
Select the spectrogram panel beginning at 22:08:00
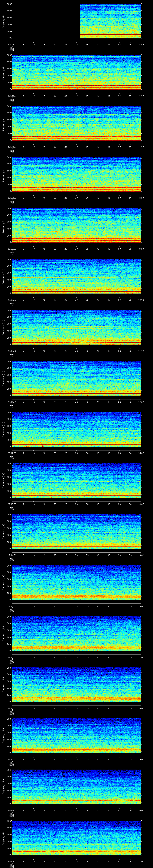click(77, 225)
